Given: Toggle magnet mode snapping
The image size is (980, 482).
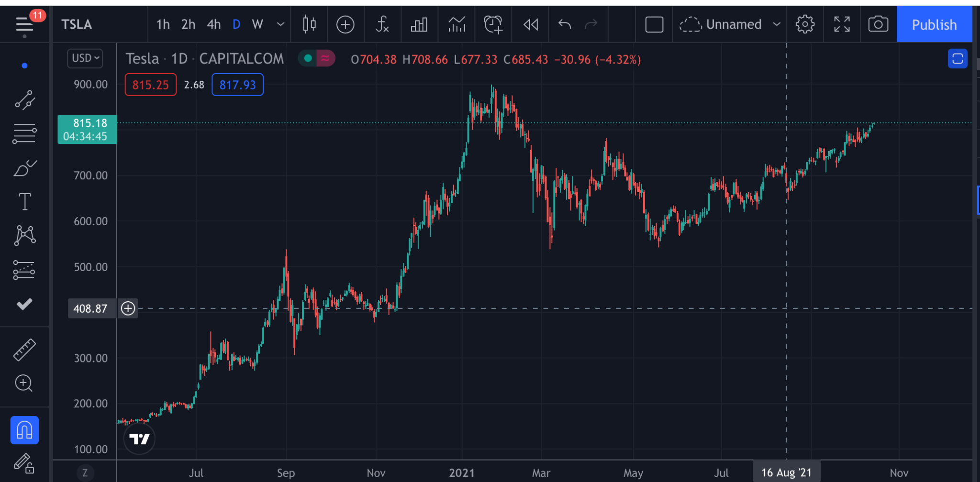Looking at the screenshot, I should 24,430.
